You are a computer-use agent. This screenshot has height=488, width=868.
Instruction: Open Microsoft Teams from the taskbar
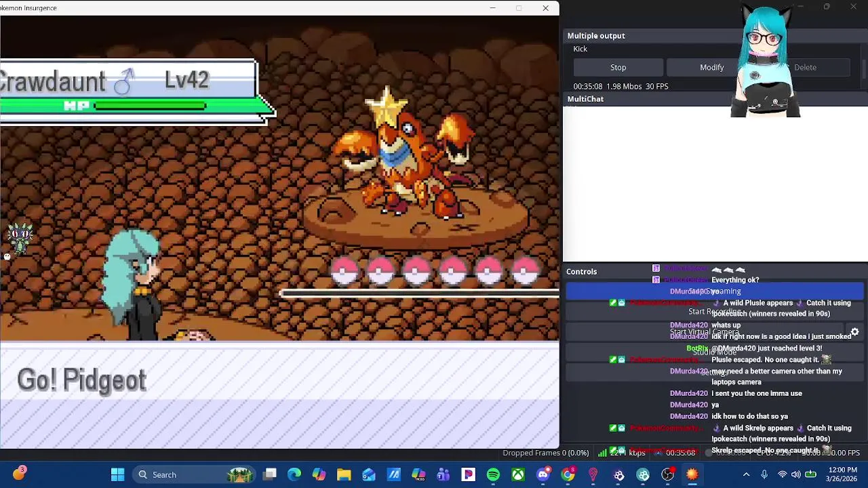pos(443,474)
